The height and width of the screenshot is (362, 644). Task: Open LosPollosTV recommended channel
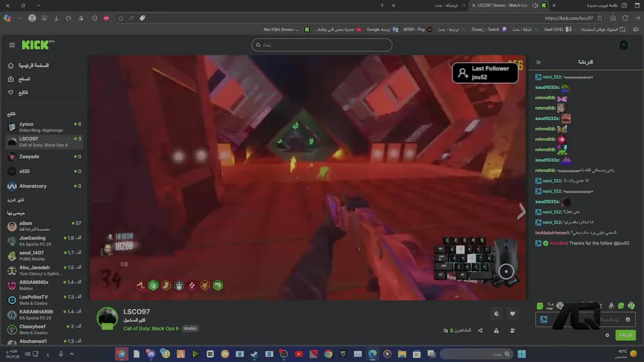44,300
